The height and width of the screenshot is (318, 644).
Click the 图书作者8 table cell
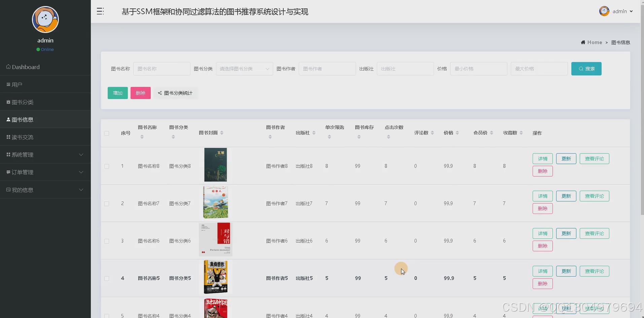277,166
